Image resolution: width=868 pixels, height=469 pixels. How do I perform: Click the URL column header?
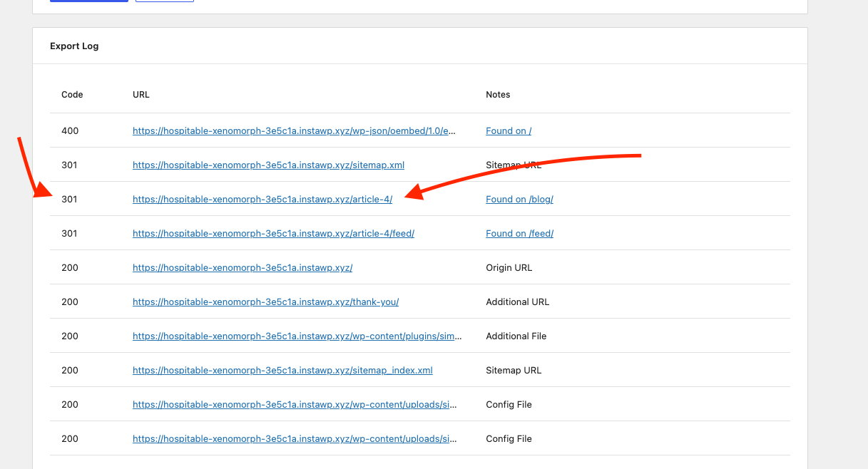pos(141,94)
